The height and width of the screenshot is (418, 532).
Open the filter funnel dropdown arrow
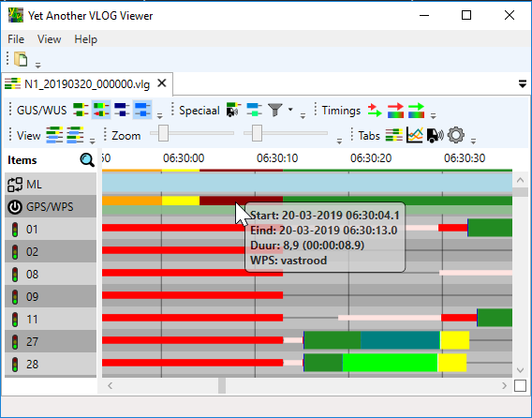[290, 110]
